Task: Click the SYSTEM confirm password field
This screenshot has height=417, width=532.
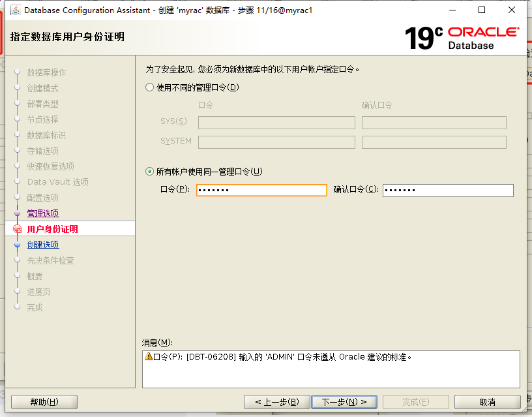Action: click(x=434, y=142)
